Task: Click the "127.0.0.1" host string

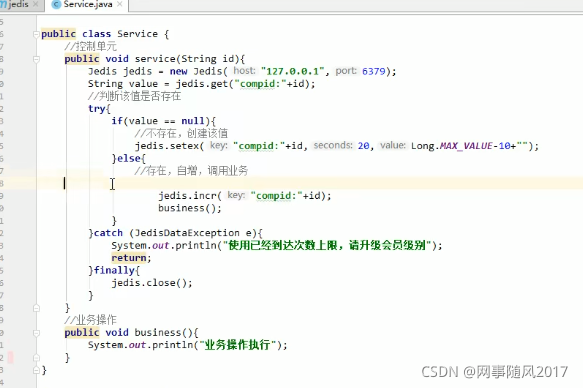Action: (x=293, y=71)
